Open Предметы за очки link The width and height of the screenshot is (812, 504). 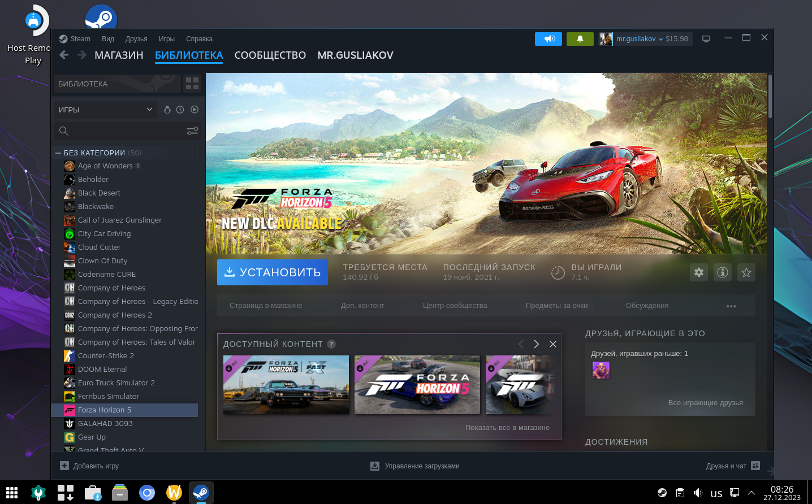tap(557, 306)
